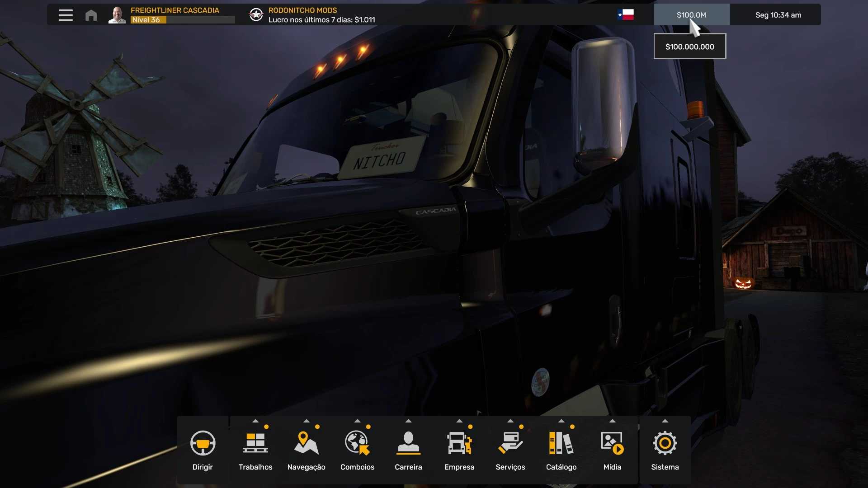Open the hamburger menu at the top left
Screen dimensions: 868x488
(x=66, y=15)
